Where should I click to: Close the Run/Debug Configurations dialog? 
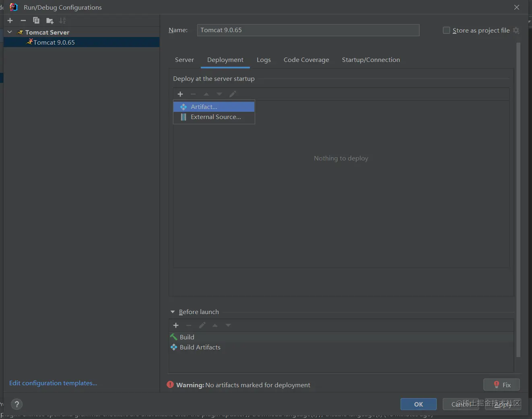(517, 7)
